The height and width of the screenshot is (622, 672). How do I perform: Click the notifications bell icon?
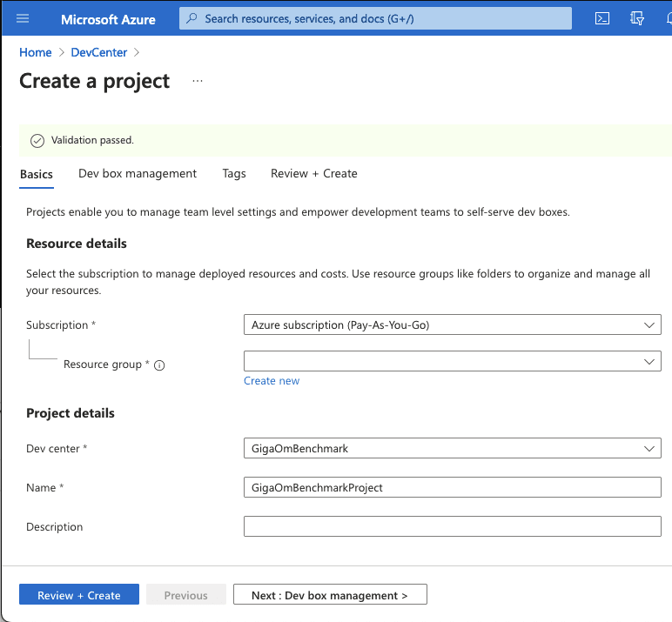pyautogui.click(x=667, y=18)
